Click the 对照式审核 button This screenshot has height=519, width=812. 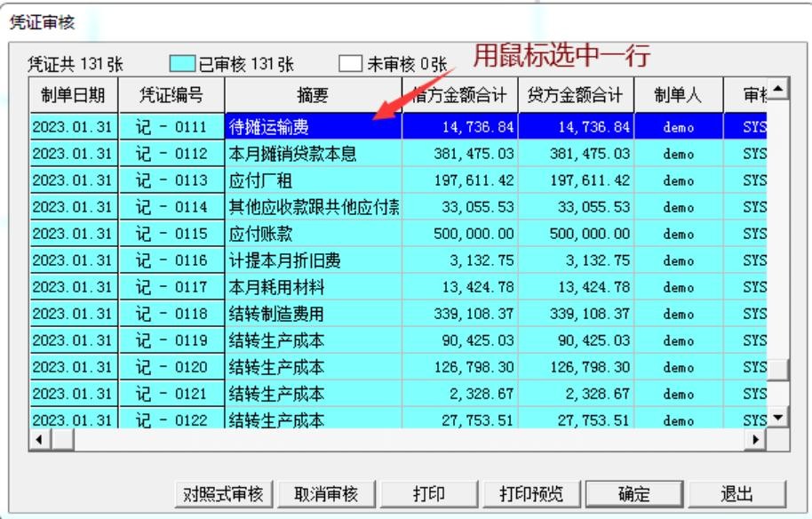223,494
